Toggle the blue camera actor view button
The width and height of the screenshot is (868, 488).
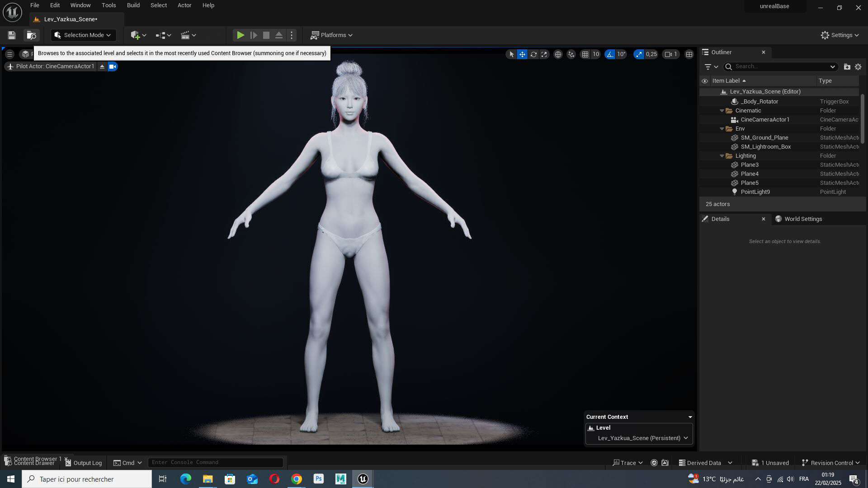[113, 66]
